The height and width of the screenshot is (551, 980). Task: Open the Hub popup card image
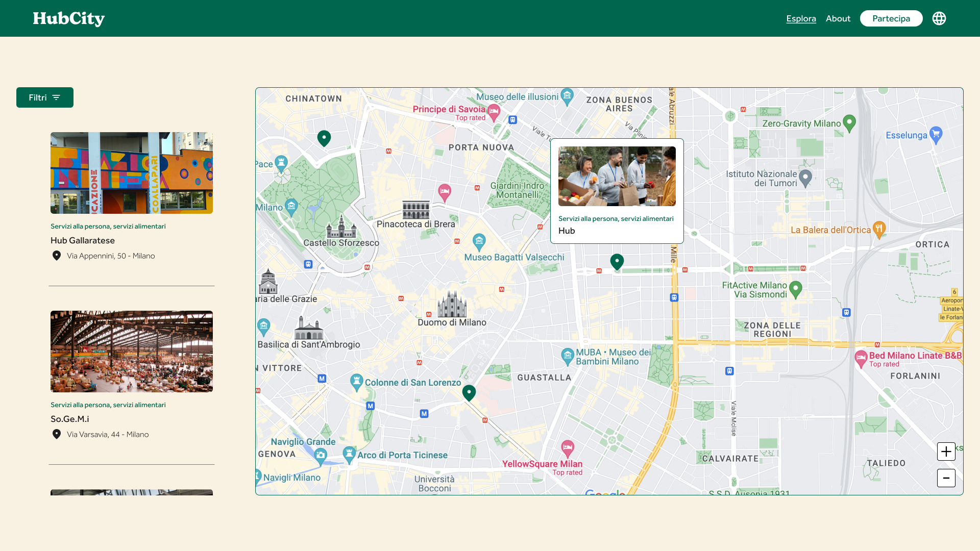617,177
